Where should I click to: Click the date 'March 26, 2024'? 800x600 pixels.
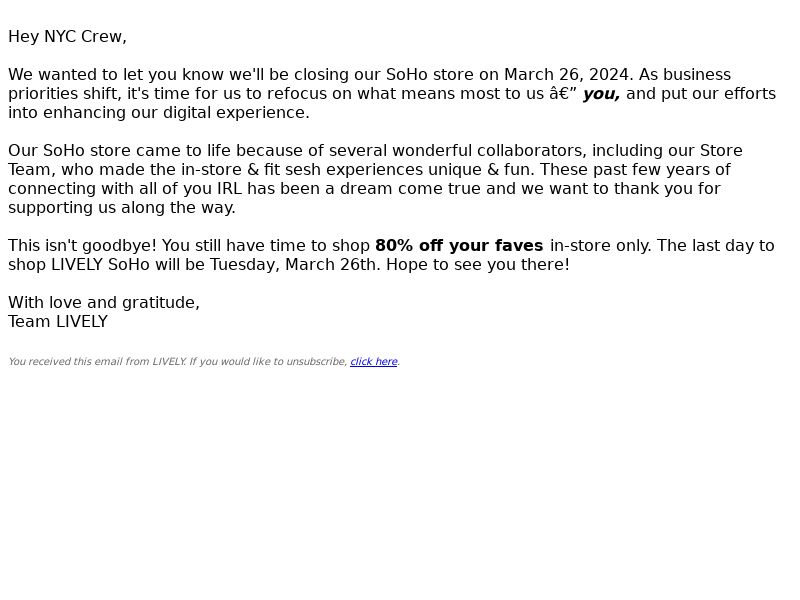click(x=566, y=75)
